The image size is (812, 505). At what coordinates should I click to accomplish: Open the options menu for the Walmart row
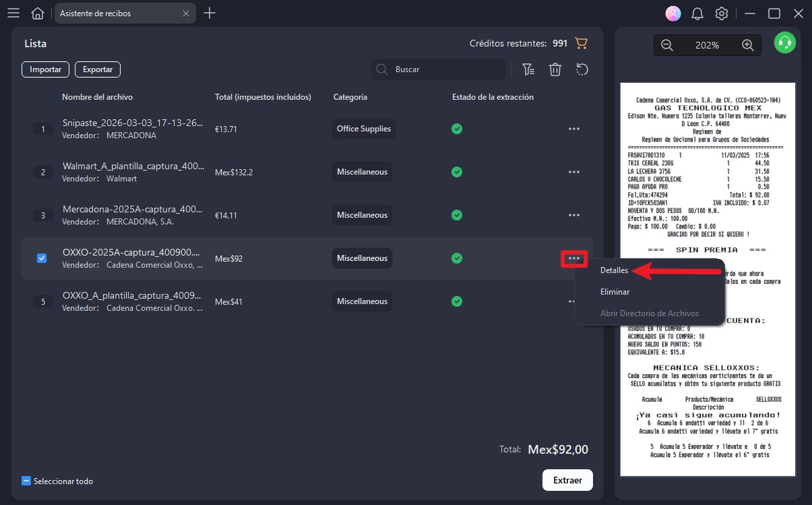[x=573, y=172]
